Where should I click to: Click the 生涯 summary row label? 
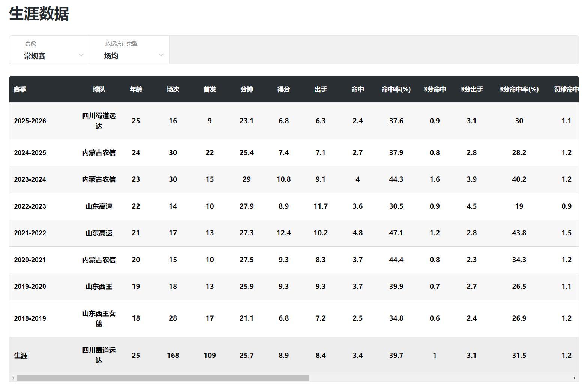(x=21, y=356)
